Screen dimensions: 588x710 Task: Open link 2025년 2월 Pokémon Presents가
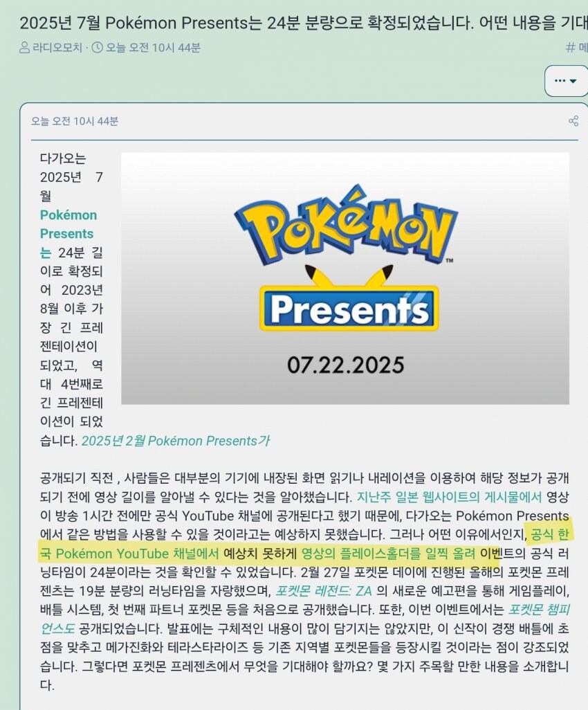pos(175,441)
